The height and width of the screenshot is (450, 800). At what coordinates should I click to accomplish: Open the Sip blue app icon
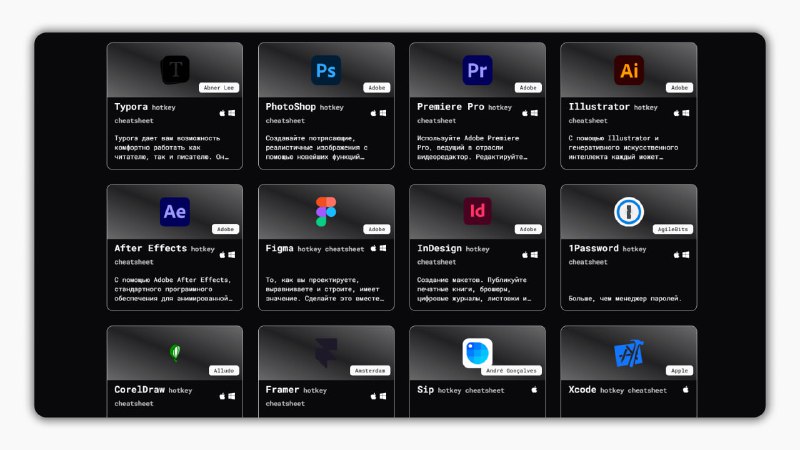coord(478,353)
